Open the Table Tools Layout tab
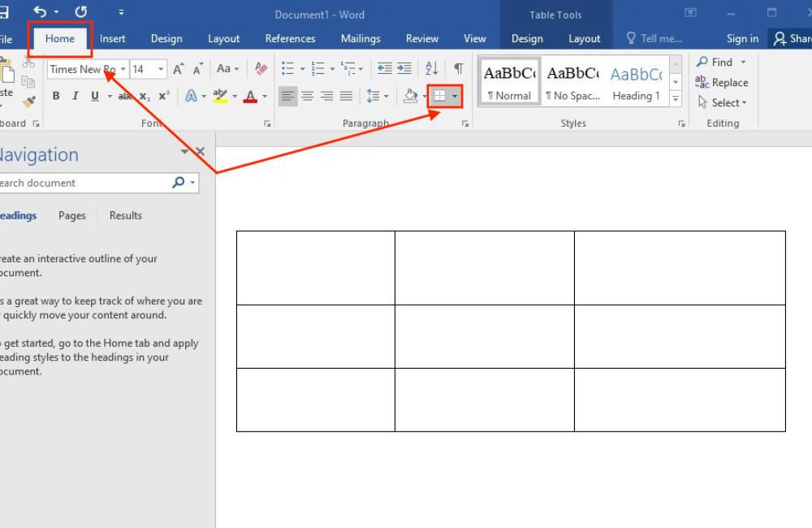This screenshot has height=528, width=812. click(584, 38)
